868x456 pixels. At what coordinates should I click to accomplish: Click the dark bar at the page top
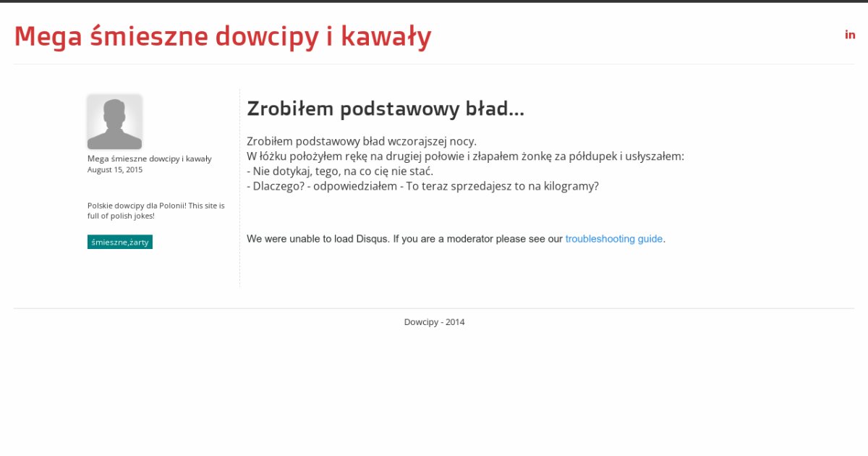pos(434,1)
